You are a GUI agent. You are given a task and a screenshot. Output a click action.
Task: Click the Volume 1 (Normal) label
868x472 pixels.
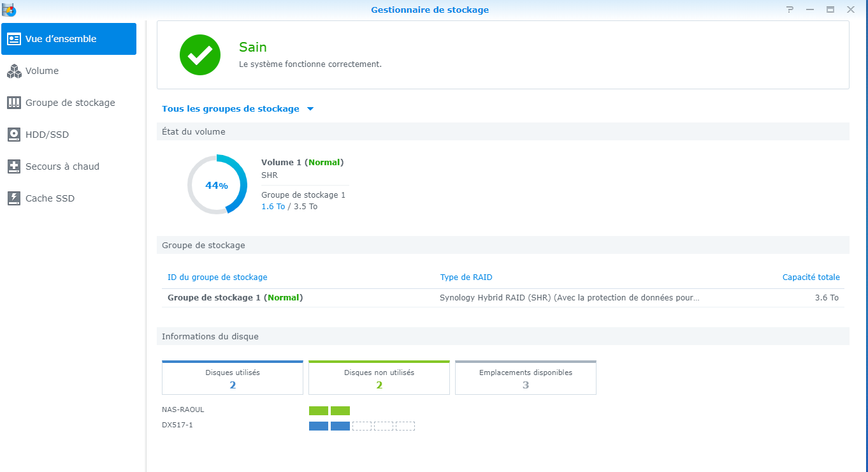(x=302, y=163)
